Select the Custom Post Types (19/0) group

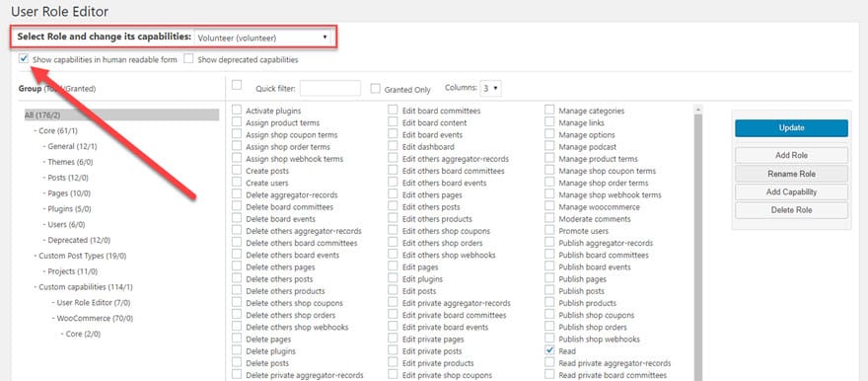pyautogui.click(x=83, y=256)
